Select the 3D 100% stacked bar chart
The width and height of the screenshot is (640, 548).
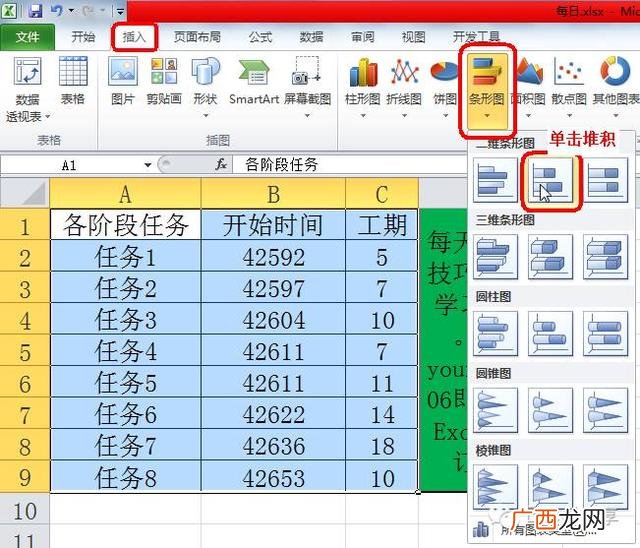pos(605,257)
